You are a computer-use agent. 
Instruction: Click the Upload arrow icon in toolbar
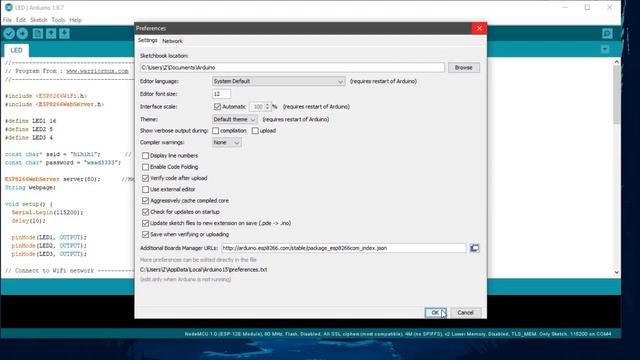click(x=22, y=33)
